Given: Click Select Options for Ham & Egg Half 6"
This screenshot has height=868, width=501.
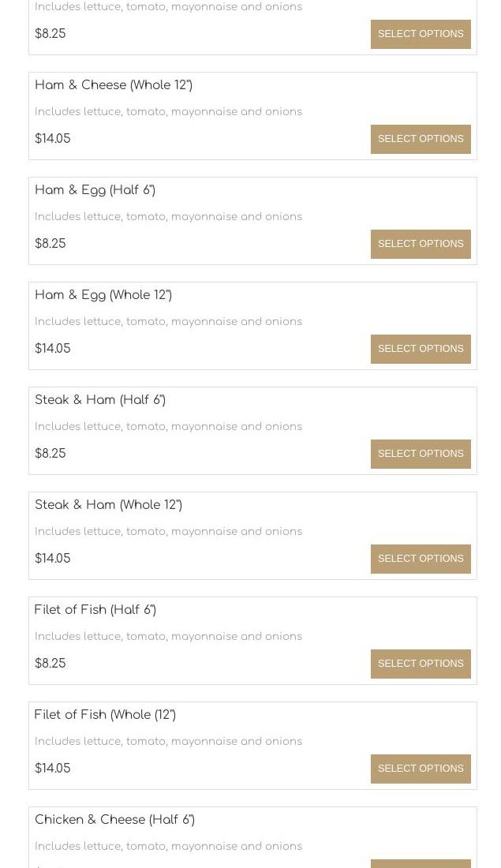Looking at the screenshot, I should pyautogui.click(x=421, y=244).
